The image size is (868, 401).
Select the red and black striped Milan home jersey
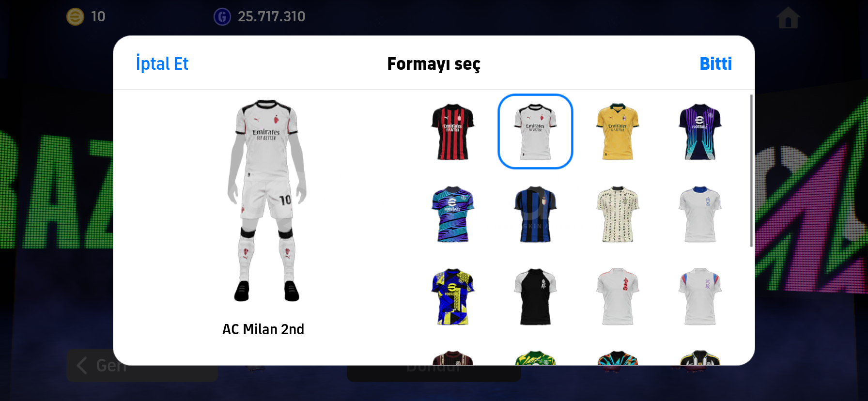point(453,132)
